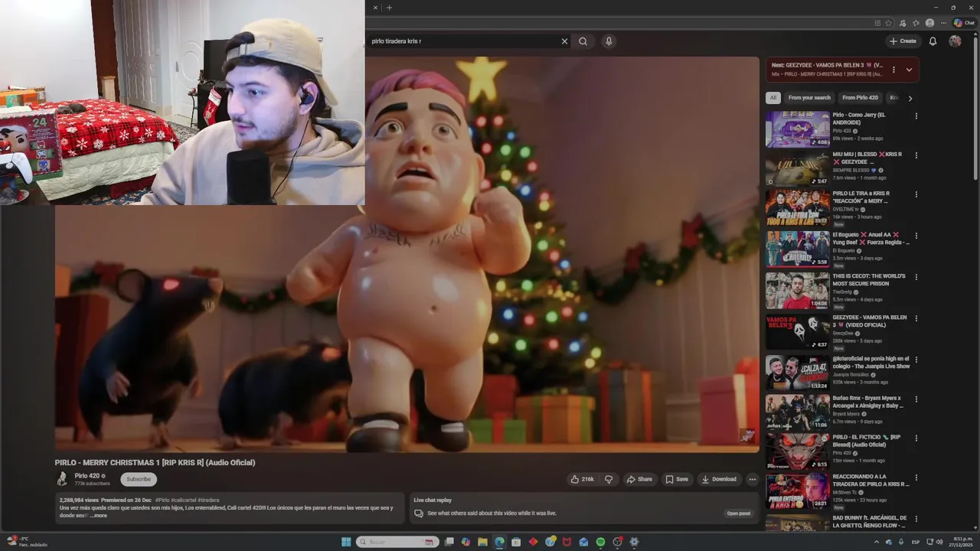Expand the Next mix queue chevron

pos(909,70)
